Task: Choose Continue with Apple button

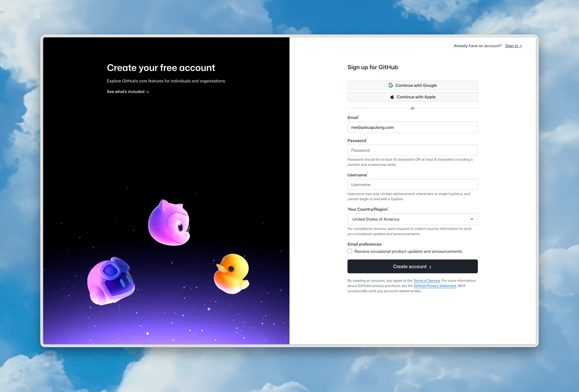Action: coord(413,97)
